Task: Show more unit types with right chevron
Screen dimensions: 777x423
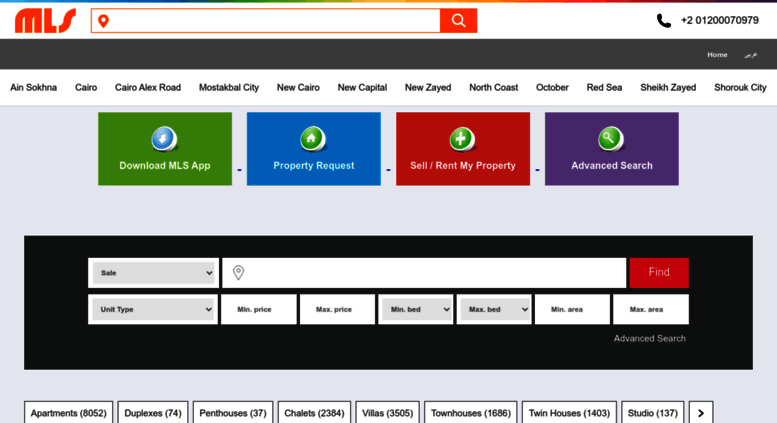Action: coord(701,413)
